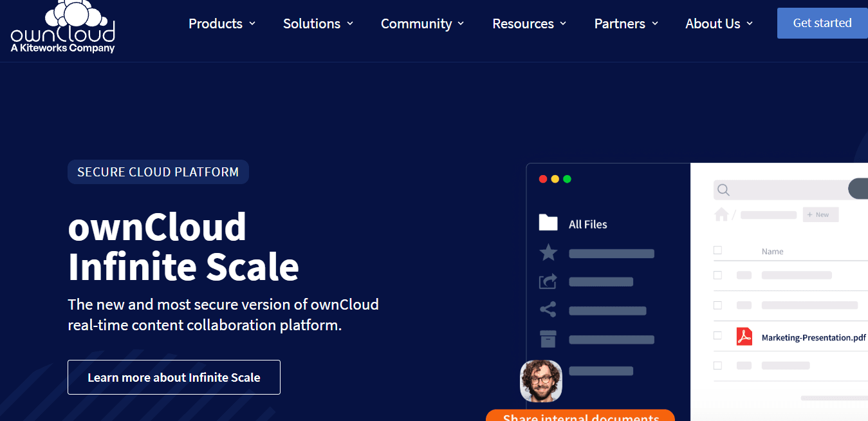Click the ownCloud logo

63,26
